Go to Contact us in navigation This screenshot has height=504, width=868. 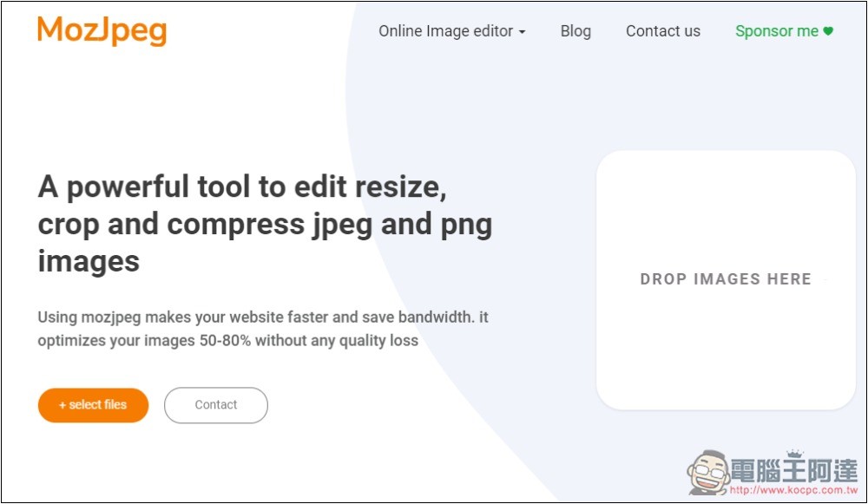pyautogui.click(x=662, y=31)
